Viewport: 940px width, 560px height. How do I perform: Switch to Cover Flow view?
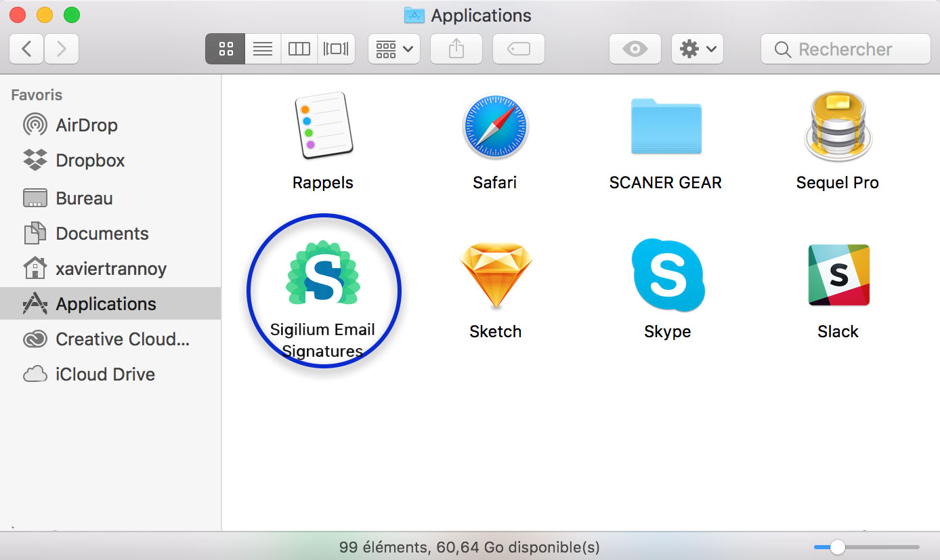pos(337,49)
